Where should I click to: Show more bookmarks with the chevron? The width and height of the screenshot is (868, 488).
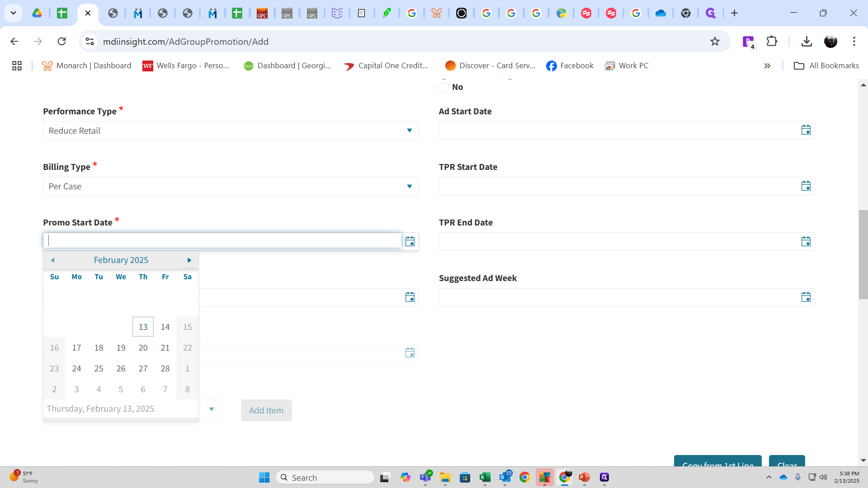pyautogui.click(x=767, y=66)
